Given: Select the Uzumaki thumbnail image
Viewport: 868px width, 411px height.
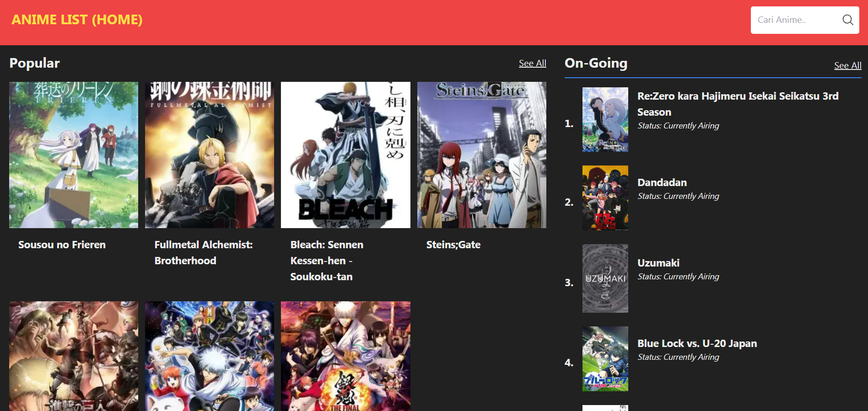Looking at the screenshot, I should coord(605,278).
